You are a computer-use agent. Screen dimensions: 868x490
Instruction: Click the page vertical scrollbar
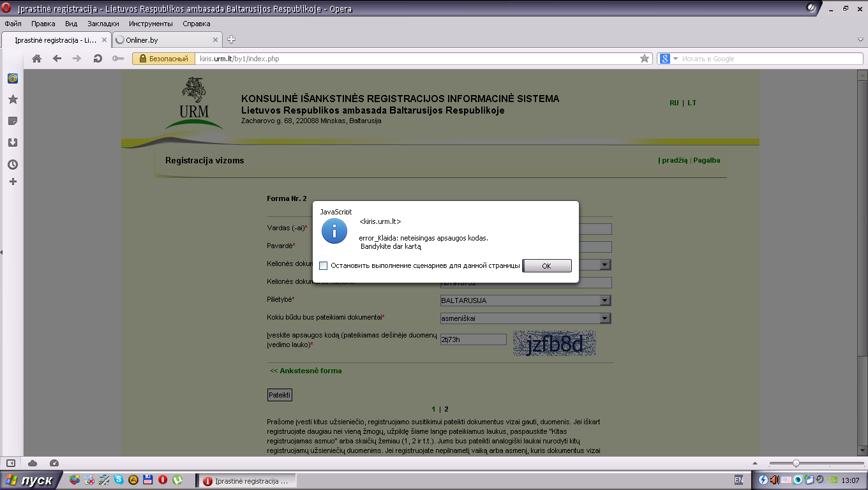[x=862, y=262]
